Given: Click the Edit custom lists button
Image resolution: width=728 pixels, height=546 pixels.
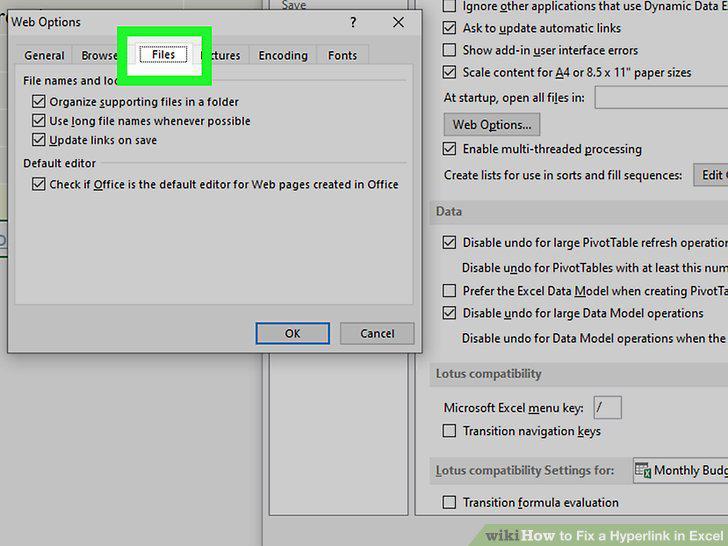Looking at the screenshot, I should [711, 175].
